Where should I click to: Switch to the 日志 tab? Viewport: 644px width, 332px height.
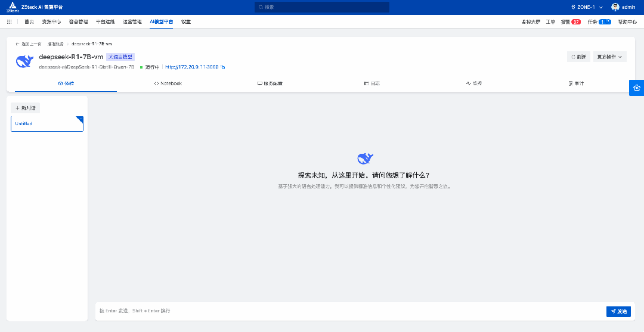[x=371, y=83]
